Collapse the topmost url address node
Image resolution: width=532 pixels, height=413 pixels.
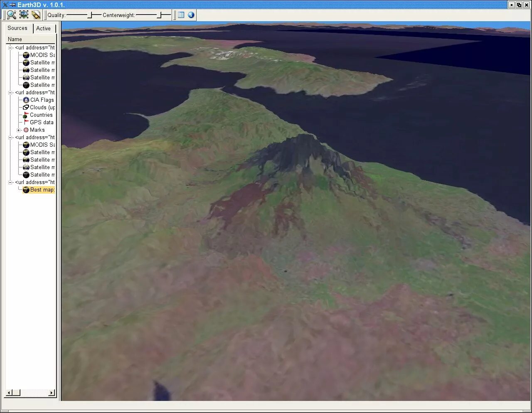[x=10, y=48]
